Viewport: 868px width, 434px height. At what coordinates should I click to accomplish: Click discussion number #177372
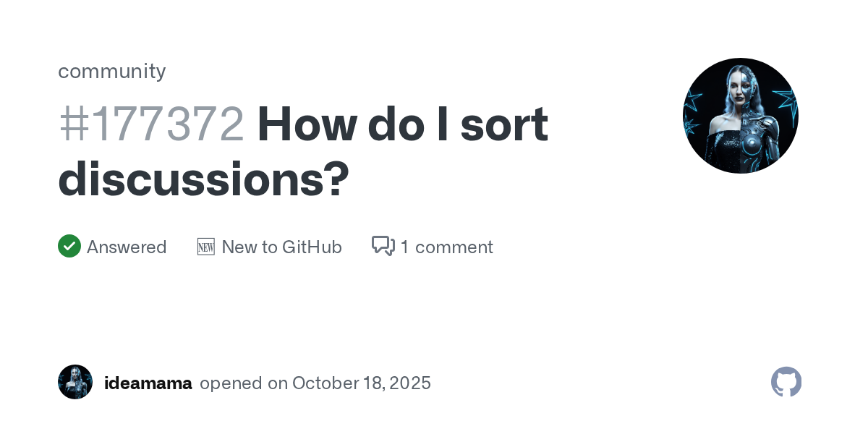coord(151,124)
